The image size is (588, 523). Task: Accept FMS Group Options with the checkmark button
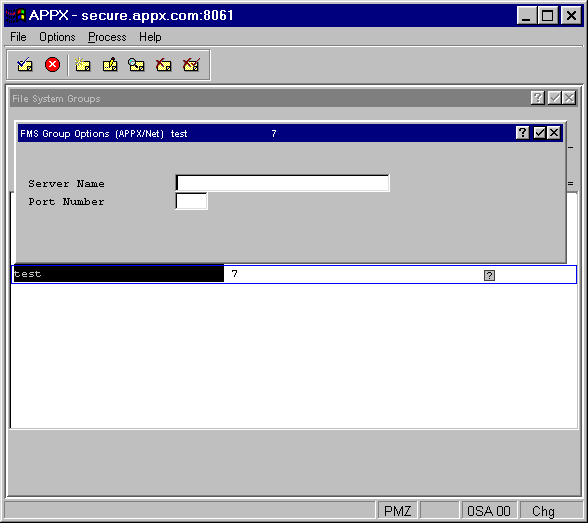(539, 133)
